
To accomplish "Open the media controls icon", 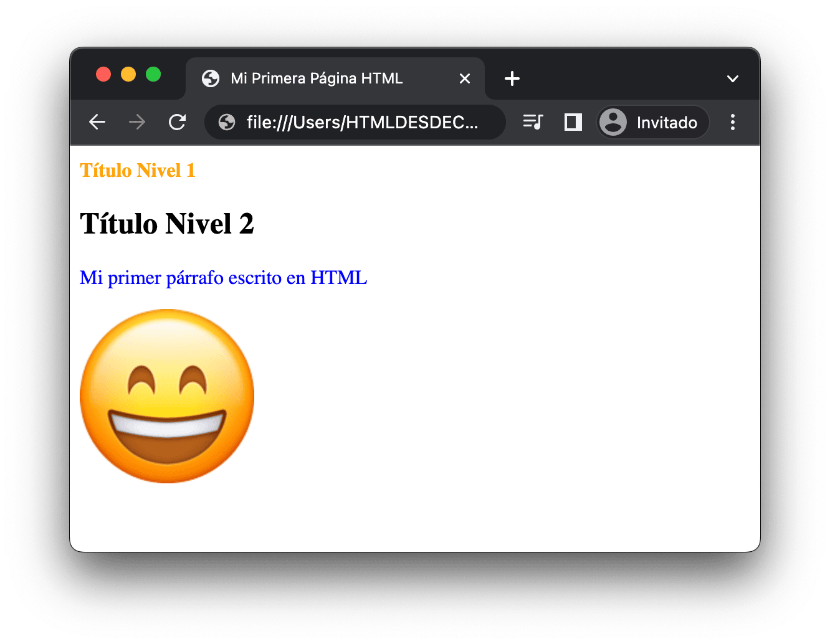I will pos(533,122).
